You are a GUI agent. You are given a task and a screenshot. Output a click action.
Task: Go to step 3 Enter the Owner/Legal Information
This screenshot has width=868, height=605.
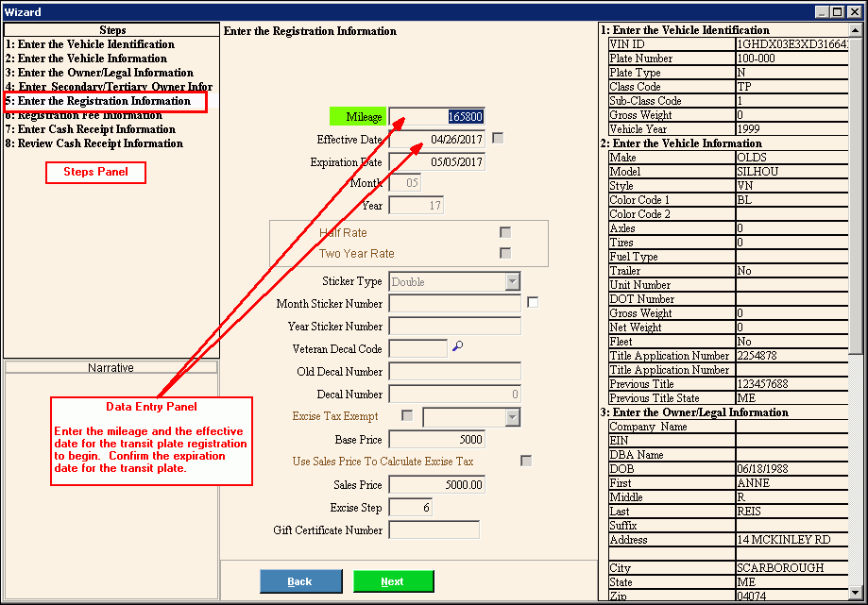(x=99, y=73)
